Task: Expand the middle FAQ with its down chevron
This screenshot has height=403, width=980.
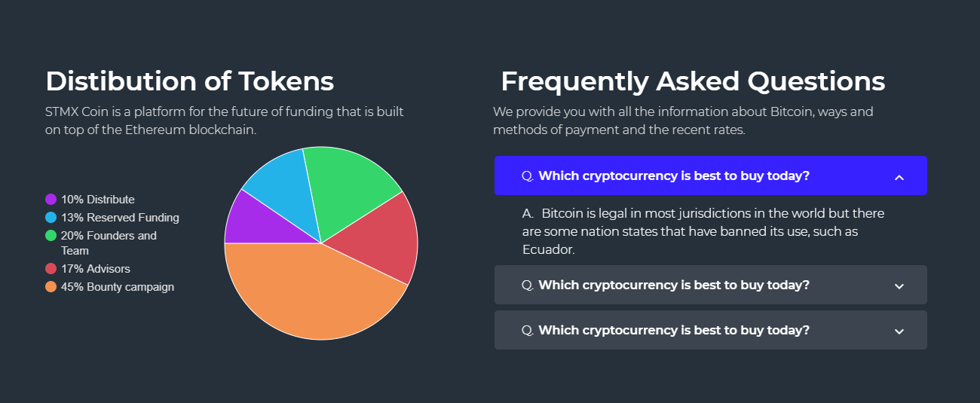Action: pos(899,286)
